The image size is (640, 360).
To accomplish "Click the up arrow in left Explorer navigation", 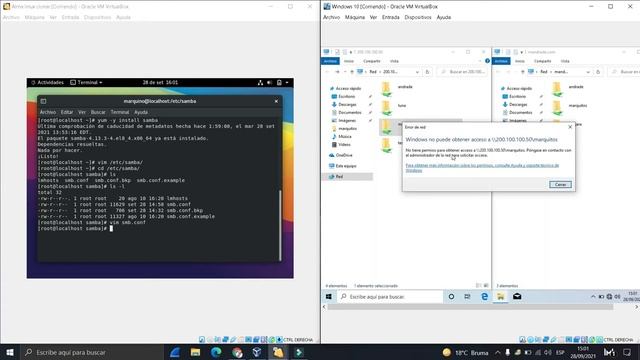I will point(352,72).
